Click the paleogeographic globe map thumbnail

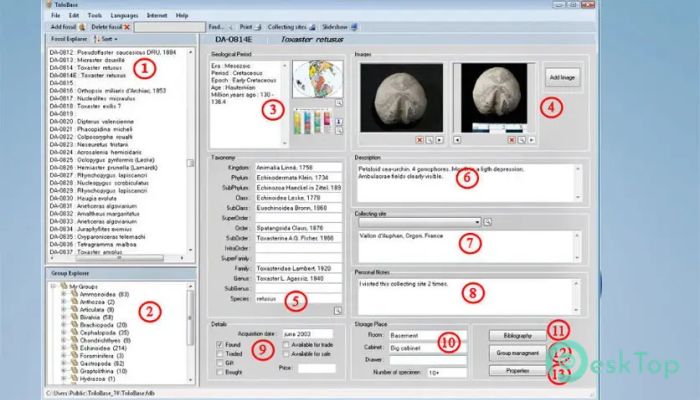point(318,79)
